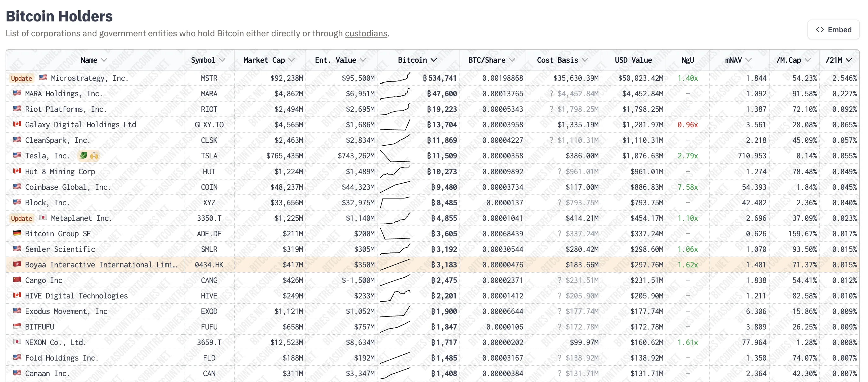The image size is (868, 382).
Task: Sort by Cost Basis column chevron
Action: [585, 60]
